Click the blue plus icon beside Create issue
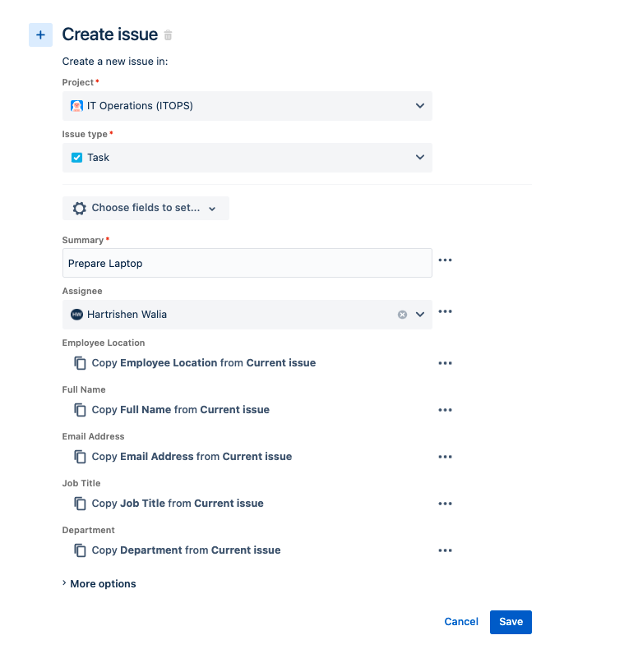 39,35
